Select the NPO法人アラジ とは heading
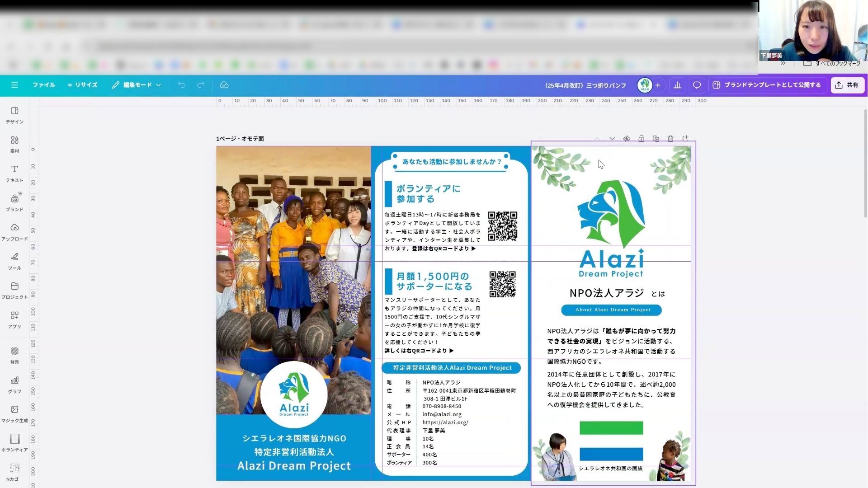 617,293
